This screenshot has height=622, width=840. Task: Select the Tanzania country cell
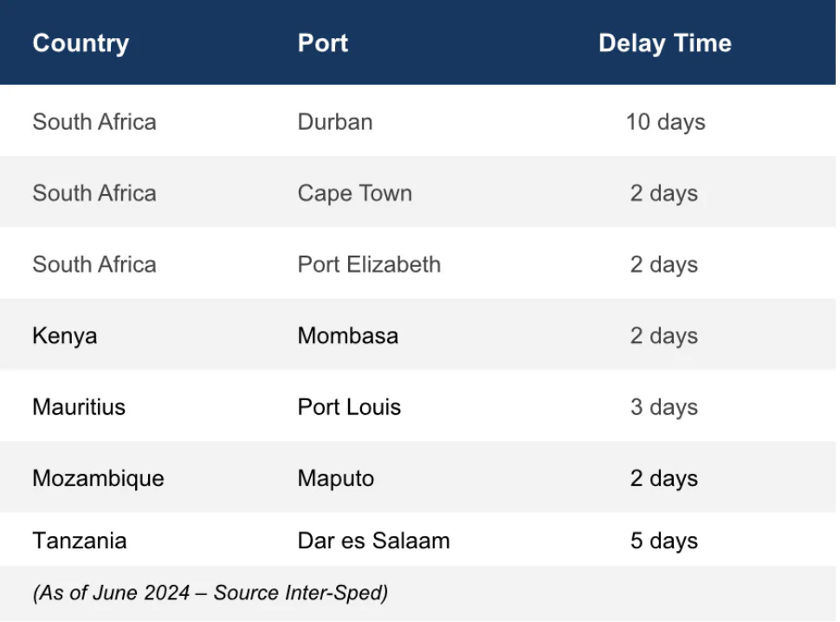(80, 541)
